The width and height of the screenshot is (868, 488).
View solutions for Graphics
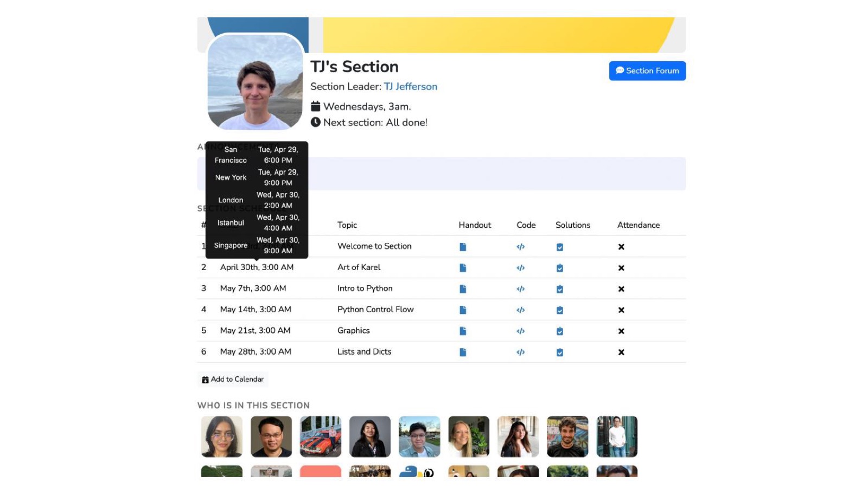[x=560, y=331]
